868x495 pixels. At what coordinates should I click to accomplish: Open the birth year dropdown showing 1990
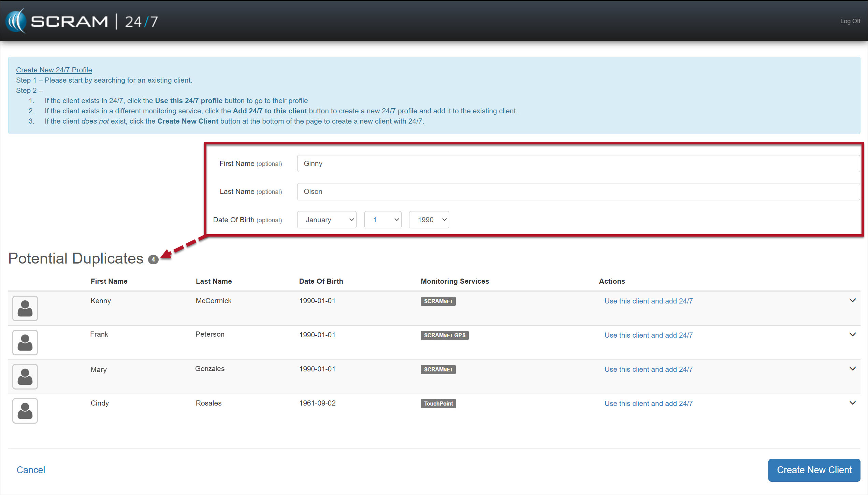point(429,220)
